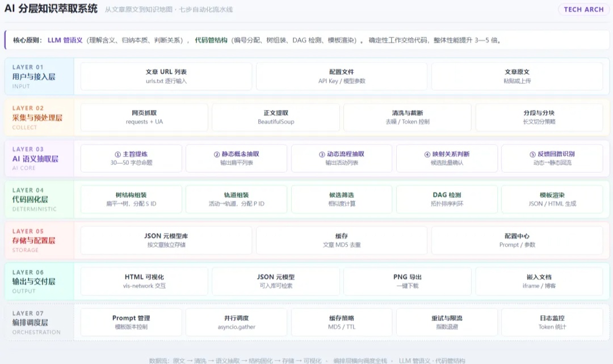The image size is (613, 364).
Task: Select the DAG 检测 card
Action: (447, 199)
